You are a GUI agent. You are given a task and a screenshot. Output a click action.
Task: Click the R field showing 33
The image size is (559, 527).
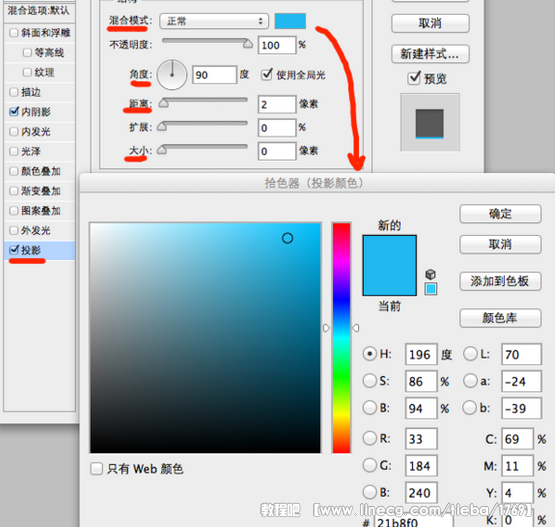point(421,439)
